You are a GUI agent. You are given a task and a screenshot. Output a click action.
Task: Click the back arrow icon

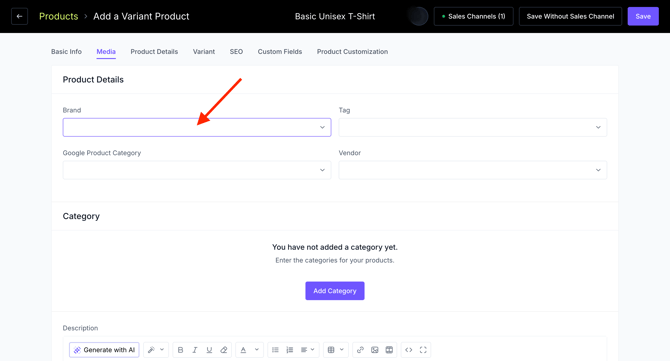pos(19,16)
